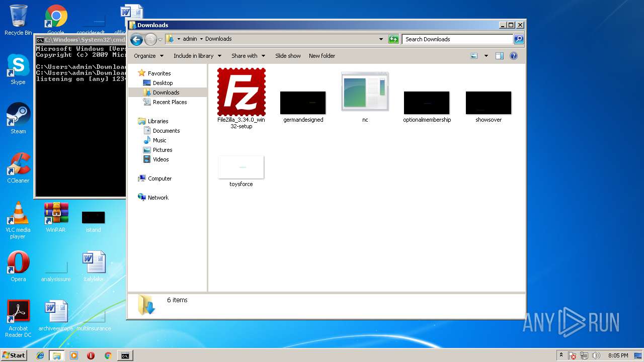
Task: Select Libraries in navigation pane
Action: pyautogui.click(x=158, y=121)
